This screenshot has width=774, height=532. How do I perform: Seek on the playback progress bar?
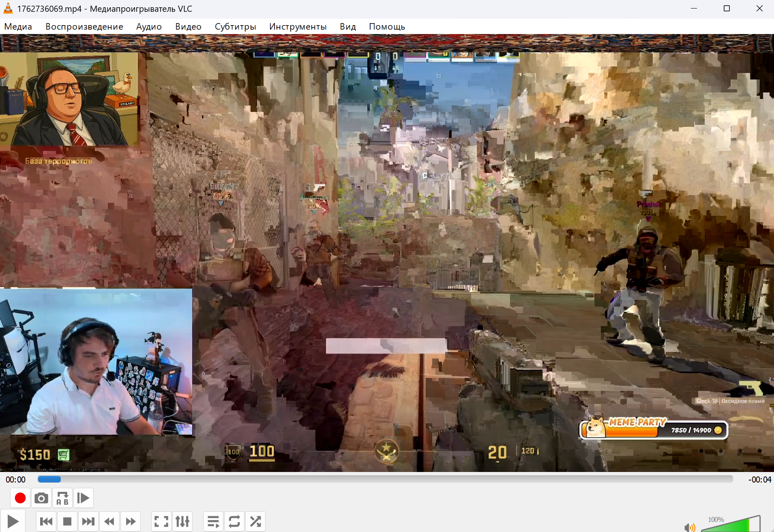(x=385, y=479)
